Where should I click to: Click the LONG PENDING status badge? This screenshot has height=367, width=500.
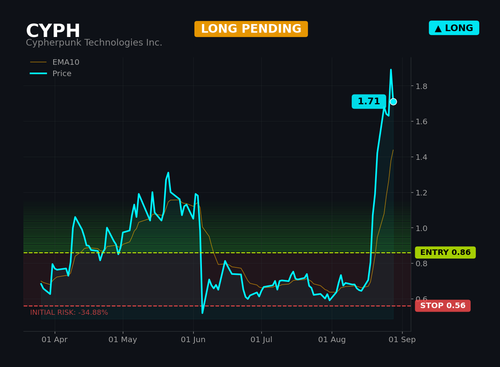pyautogui.click(x=251, y=29)
